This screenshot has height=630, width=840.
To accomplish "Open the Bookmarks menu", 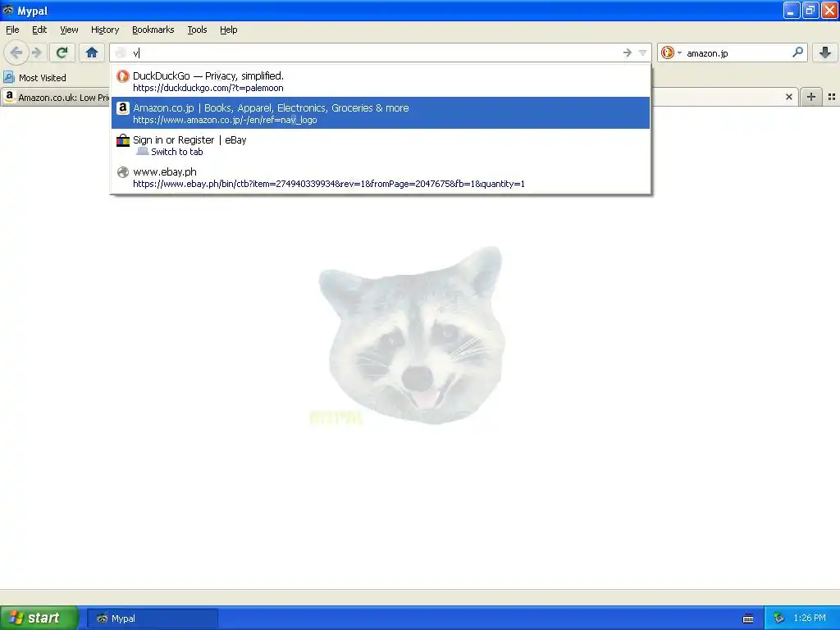I will 153,30.
